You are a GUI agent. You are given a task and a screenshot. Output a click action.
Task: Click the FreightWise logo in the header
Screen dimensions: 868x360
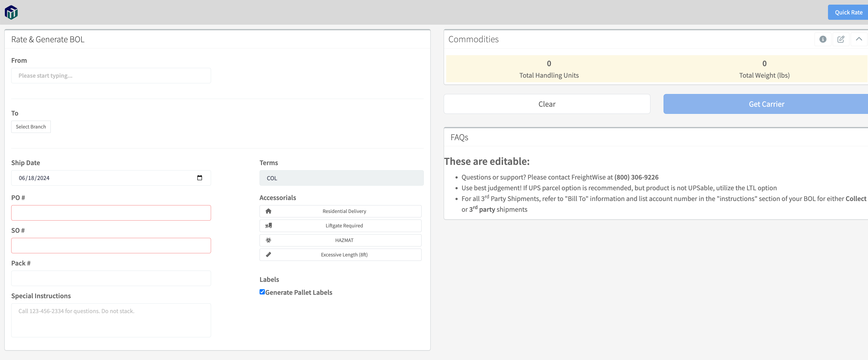tap(11, 12)
